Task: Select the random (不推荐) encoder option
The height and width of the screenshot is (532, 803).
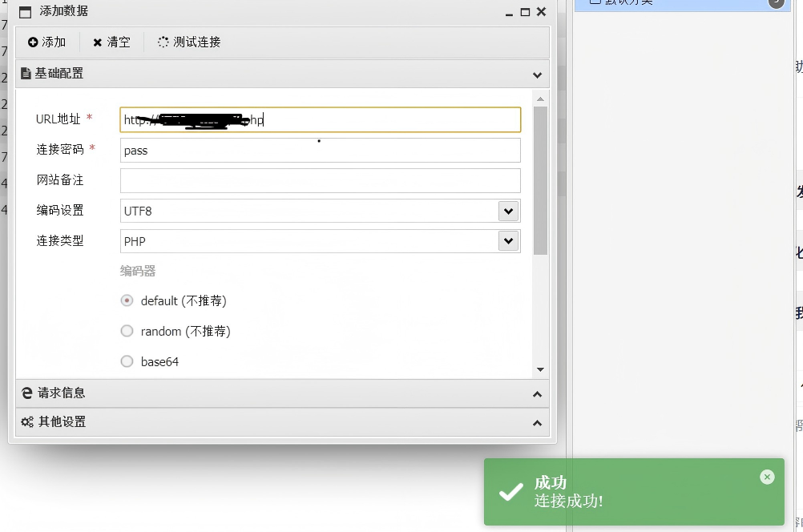Action: click(127, 332)
